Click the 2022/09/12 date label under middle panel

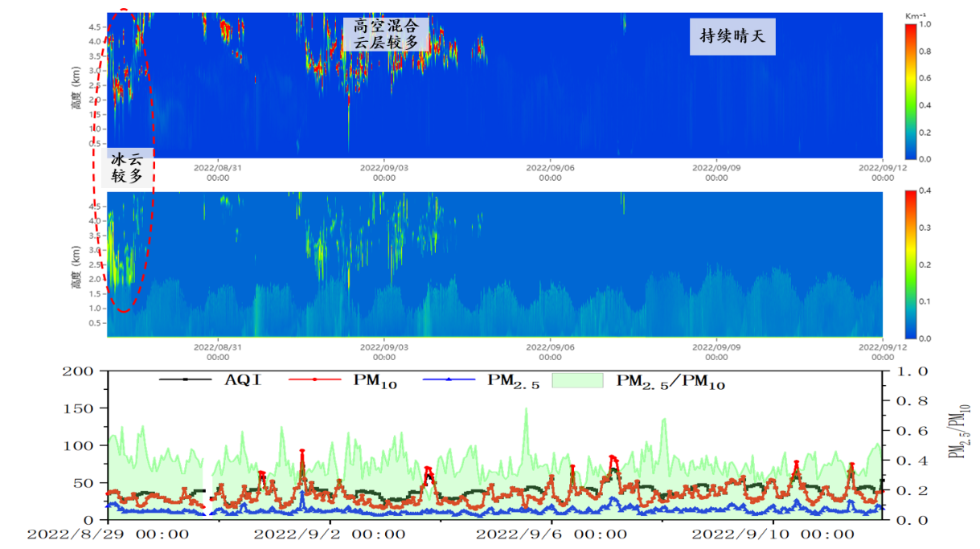[882, 352]
